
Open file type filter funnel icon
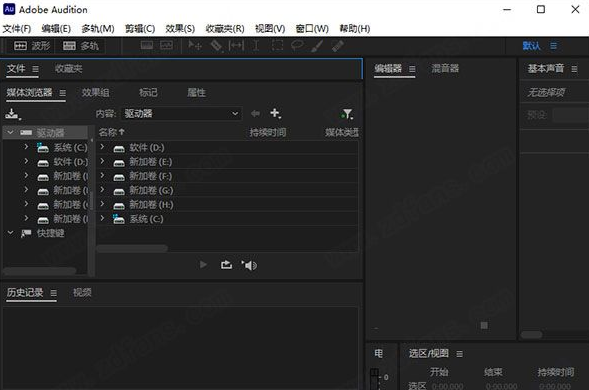[x=347, y=114]
